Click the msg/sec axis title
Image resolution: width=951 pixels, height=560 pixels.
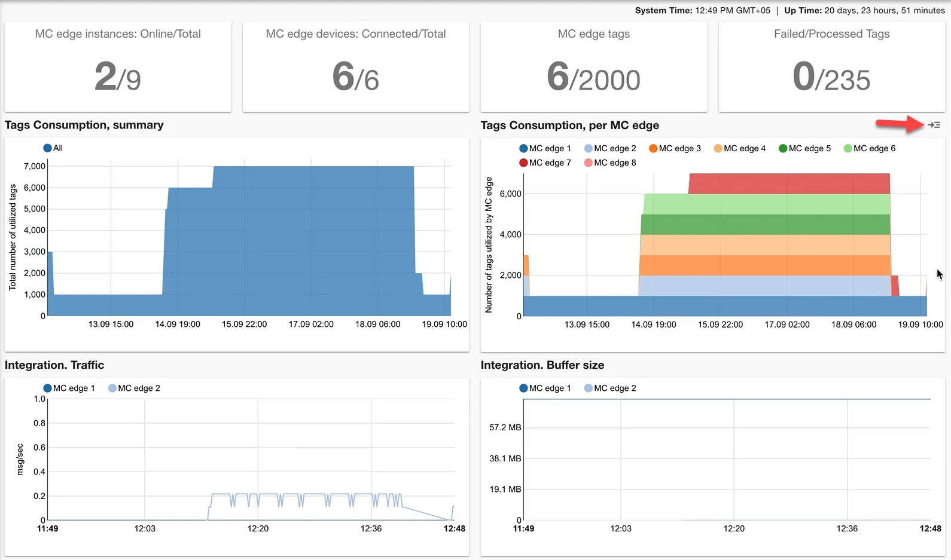(x=20, y=460)
